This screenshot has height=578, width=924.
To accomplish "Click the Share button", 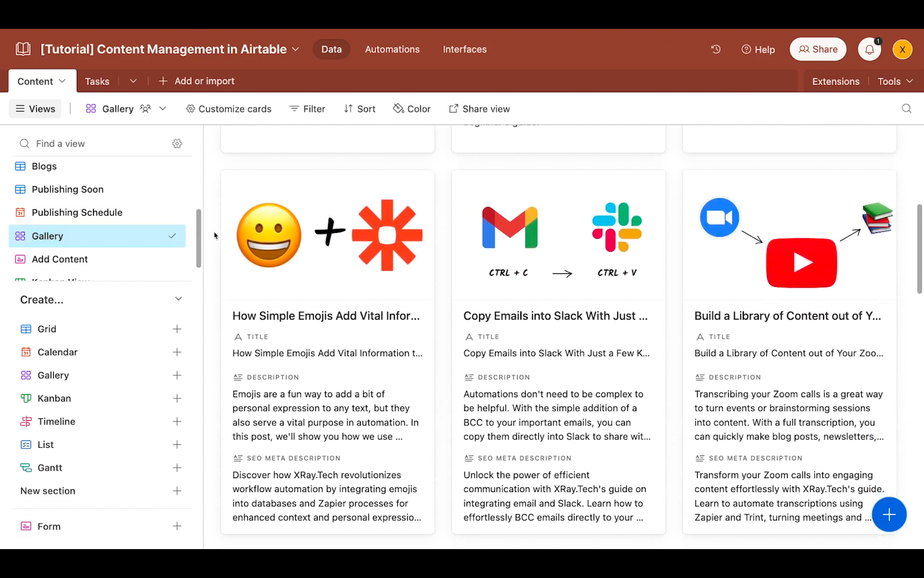I will point(818,49).
